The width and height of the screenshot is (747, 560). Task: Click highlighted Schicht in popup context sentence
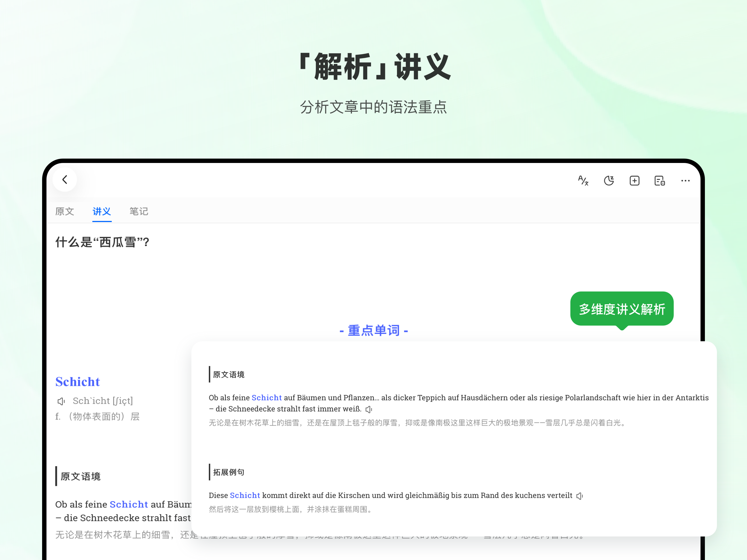pyautogui.click(x=266, y=398)
